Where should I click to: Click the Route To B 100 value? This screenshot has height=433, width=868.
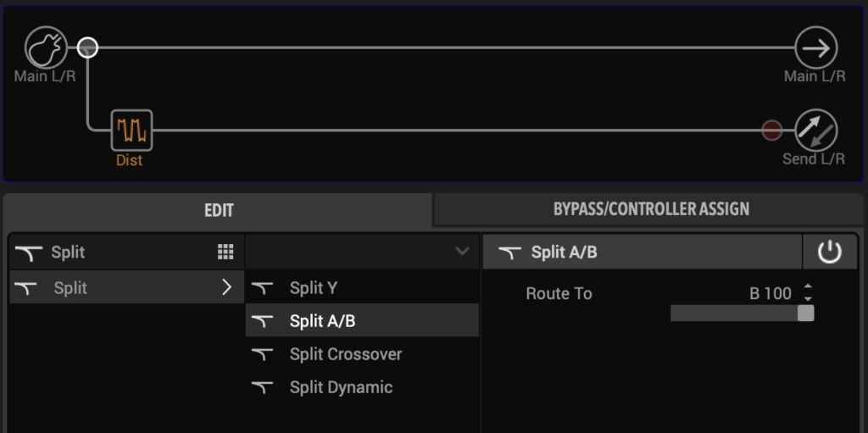[770, 293]
